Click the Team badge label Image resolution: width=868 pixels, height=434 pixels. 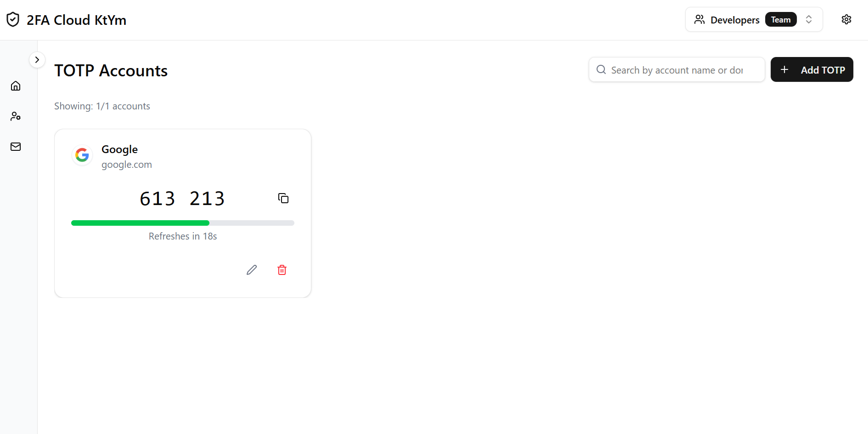(781, 20)
